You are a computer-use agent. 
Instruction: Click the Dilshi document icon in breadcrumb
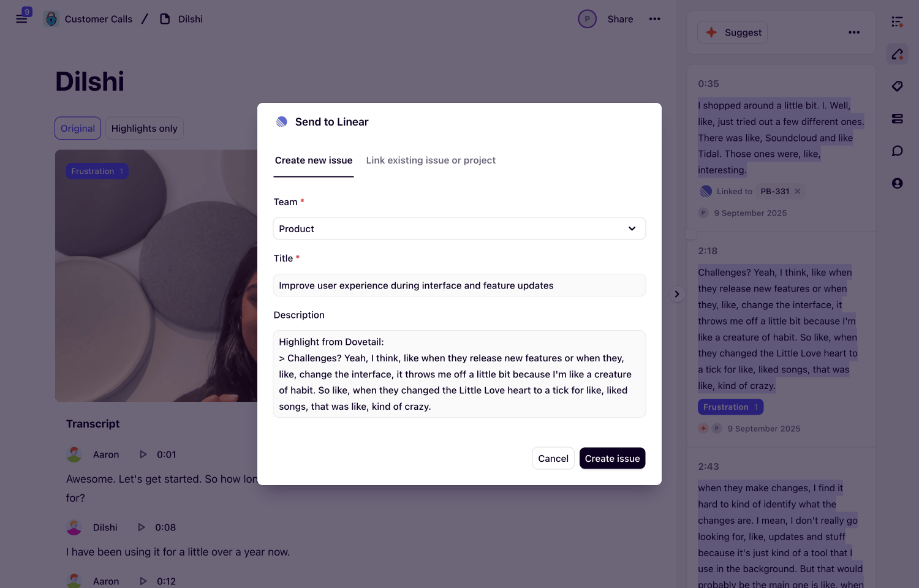coord(165,19)
